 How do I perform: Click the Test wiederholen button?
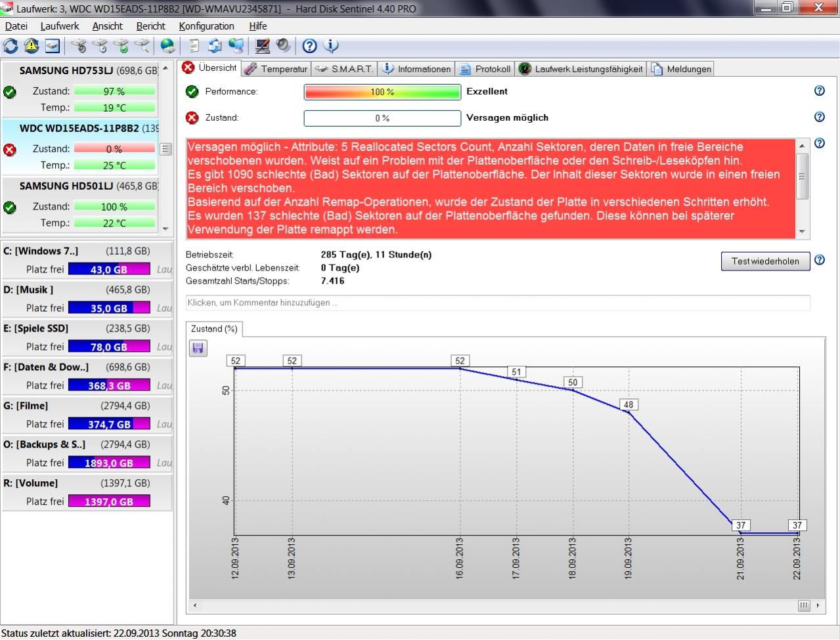click(765, 261)
